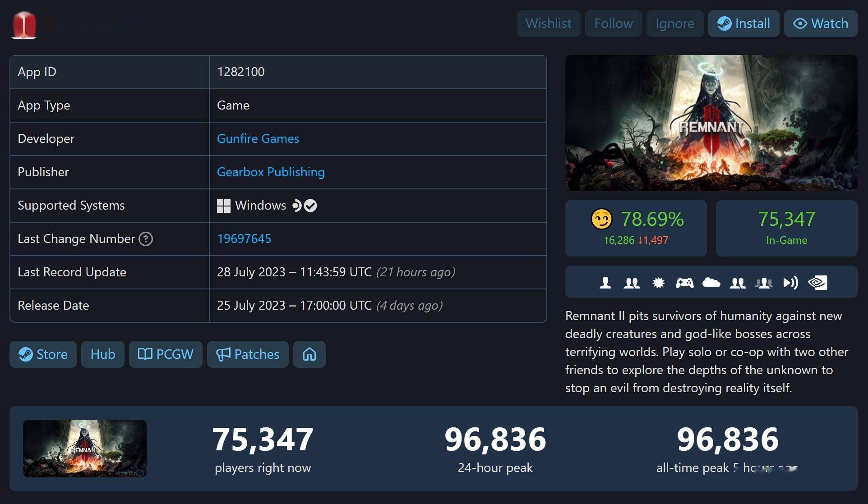Click the Developer row label
The image size is (868, 504).
tap(46, 139)
